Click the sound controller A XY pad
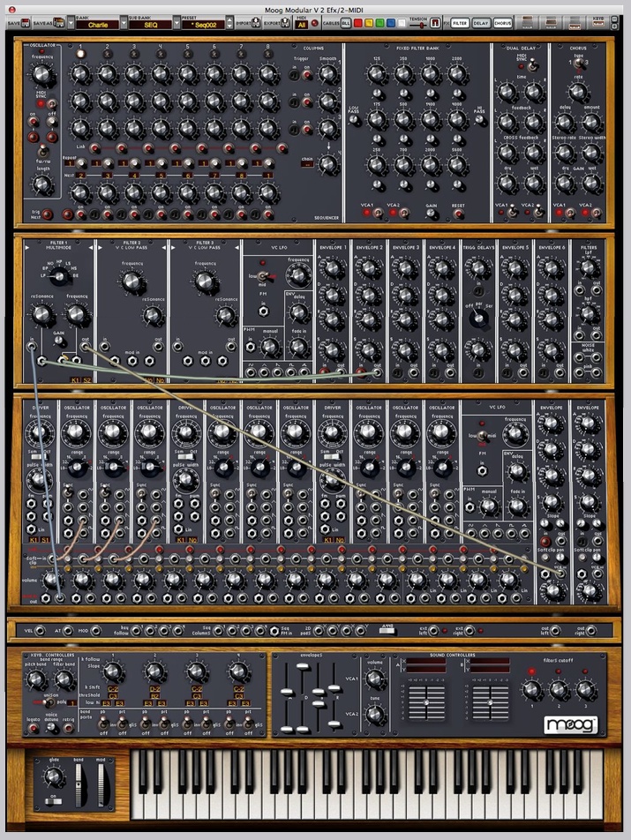Viewport: 631px width, 840px height. tap(427, 702)
